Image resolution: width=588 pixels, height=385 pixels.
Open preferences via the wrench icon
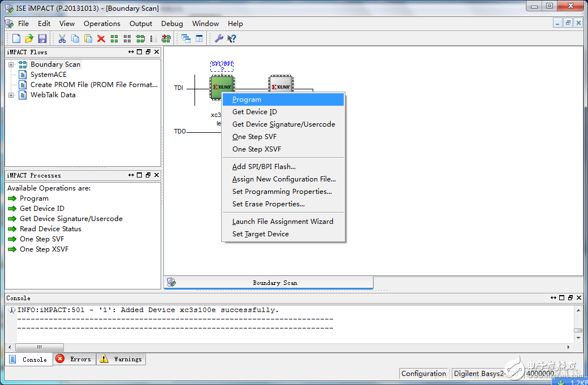[x=219, y=38]
